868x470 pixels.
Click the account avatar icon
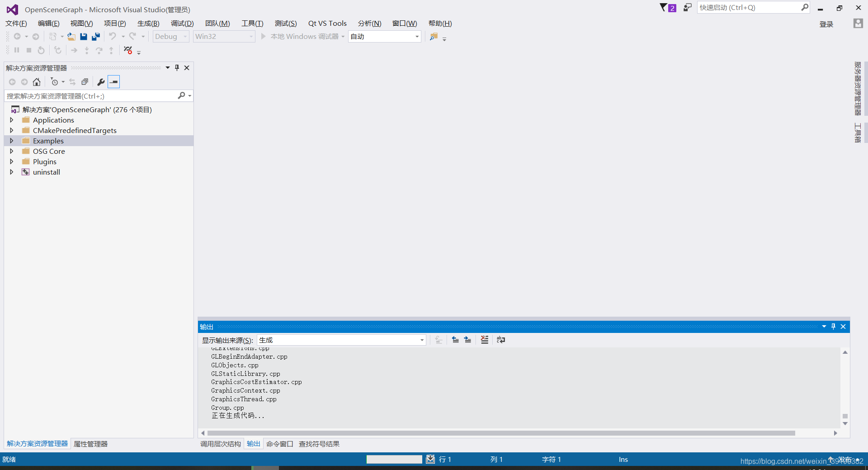click(x=858, y=23)
